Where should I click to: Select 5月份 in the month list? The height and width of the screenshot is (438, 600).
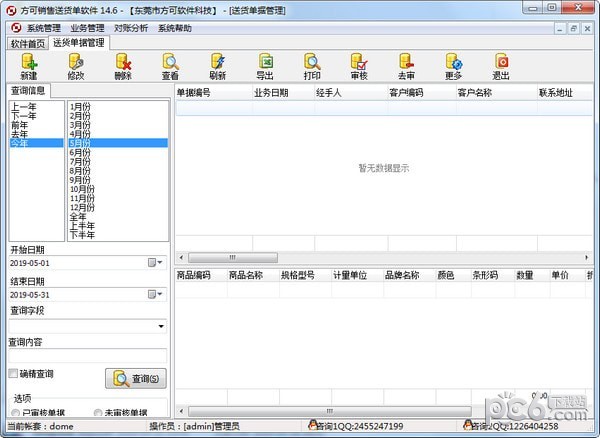click(x=118, y=143)
